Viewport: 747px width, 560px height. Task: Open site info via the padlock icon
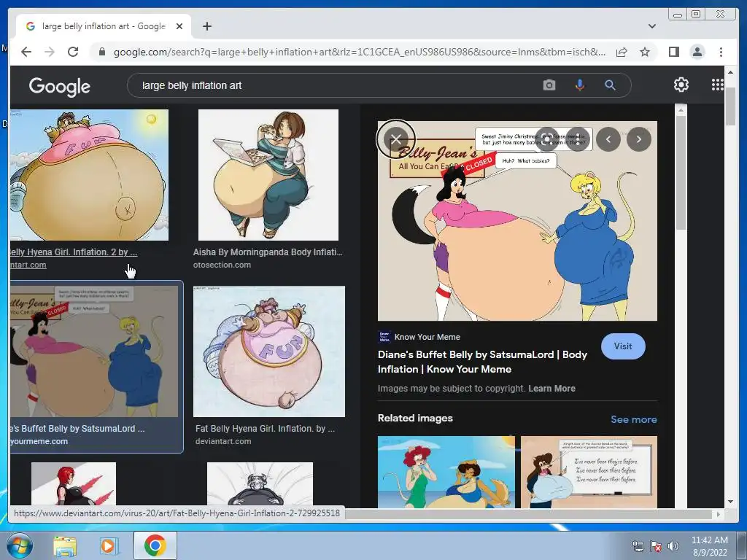click(101, 52)
